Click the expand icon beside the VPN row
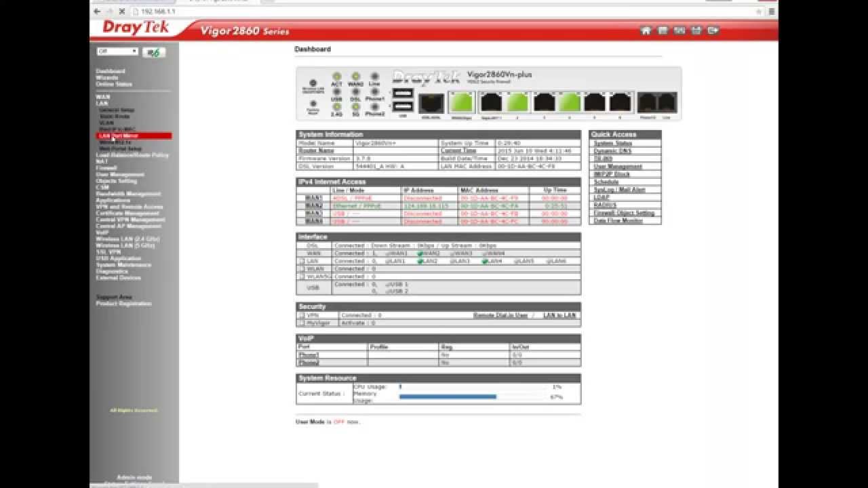868x488 pixels. 301,315
